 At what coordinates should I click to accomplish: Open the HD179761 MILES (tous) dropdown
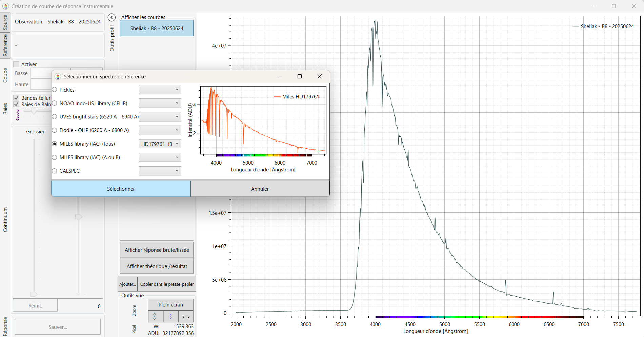tap(160, 144)
